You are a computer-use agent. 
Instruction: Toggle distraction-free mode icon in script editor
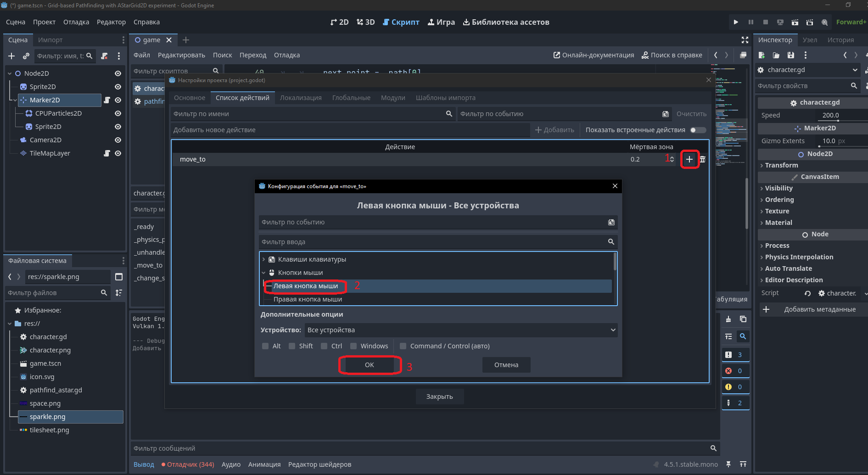click(x=745, y=40)
